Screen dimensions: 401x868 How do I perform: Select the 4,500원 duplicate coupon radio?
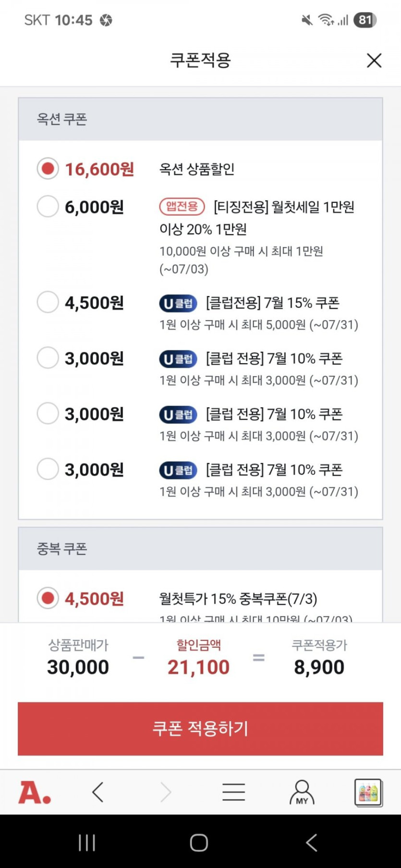coord(48,598)
